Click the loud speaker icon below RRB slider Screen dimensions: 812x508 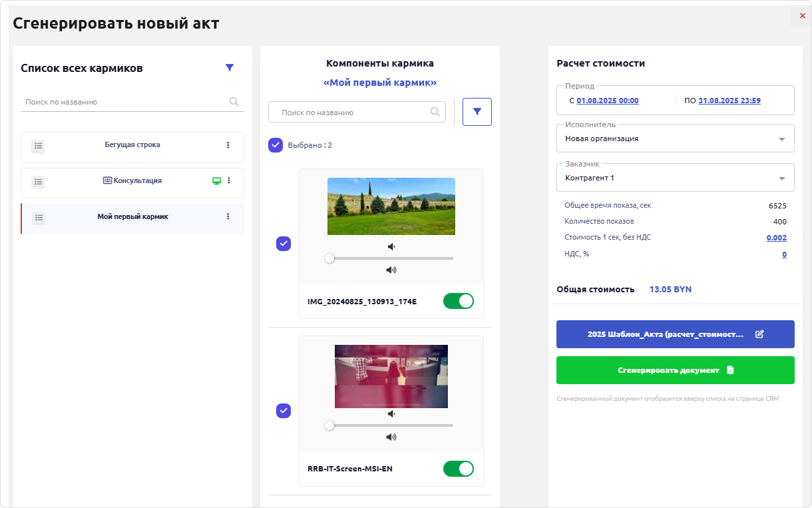(391, 437)
